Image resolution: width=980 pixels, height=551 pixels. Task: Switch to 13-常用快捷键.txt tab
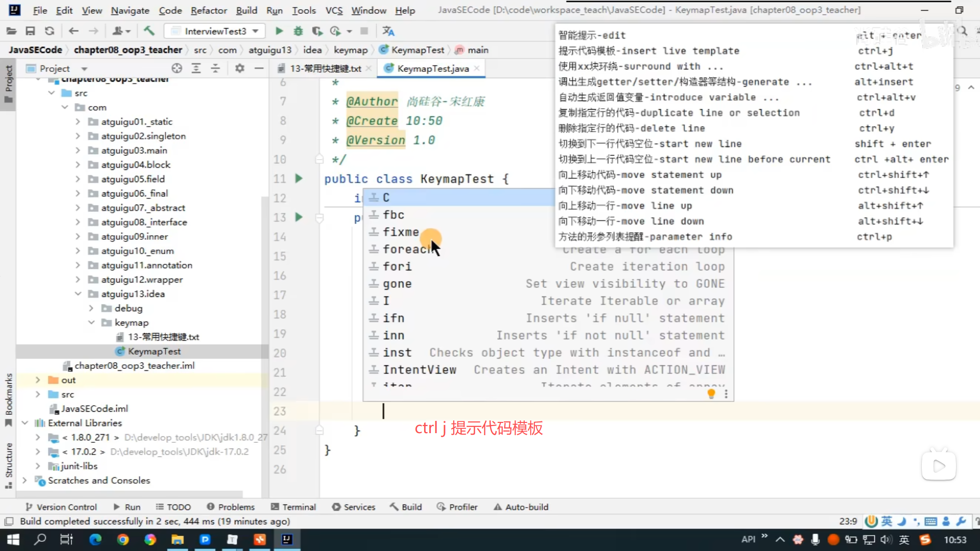[x=325, y=68]
